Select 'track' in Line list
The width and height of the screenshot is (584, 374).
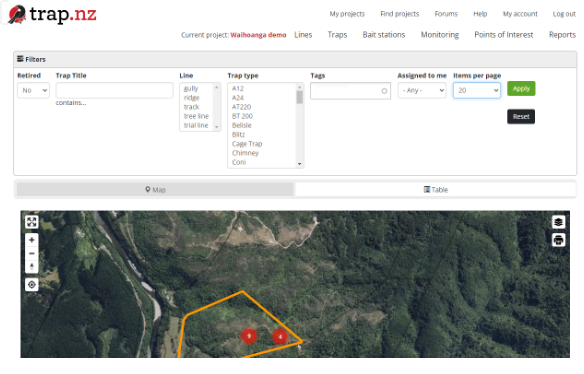point(191,107)
